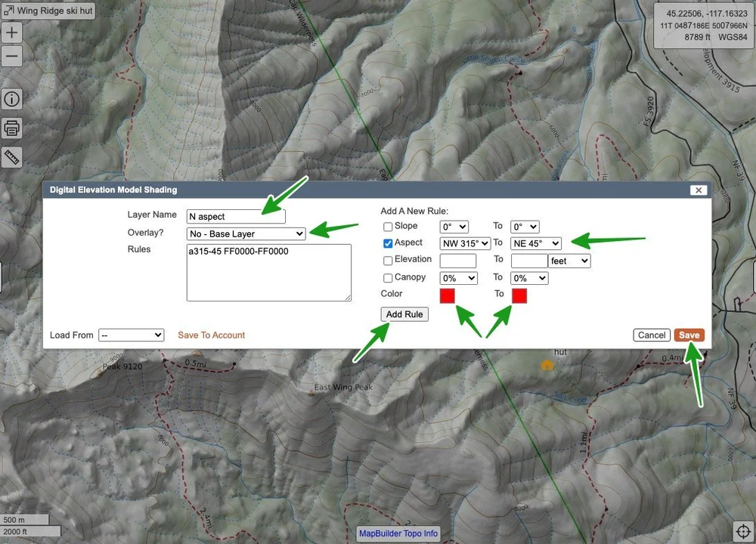Zoom in the map with plus button
The image size is (756, 544).
[x=11, y=32]
